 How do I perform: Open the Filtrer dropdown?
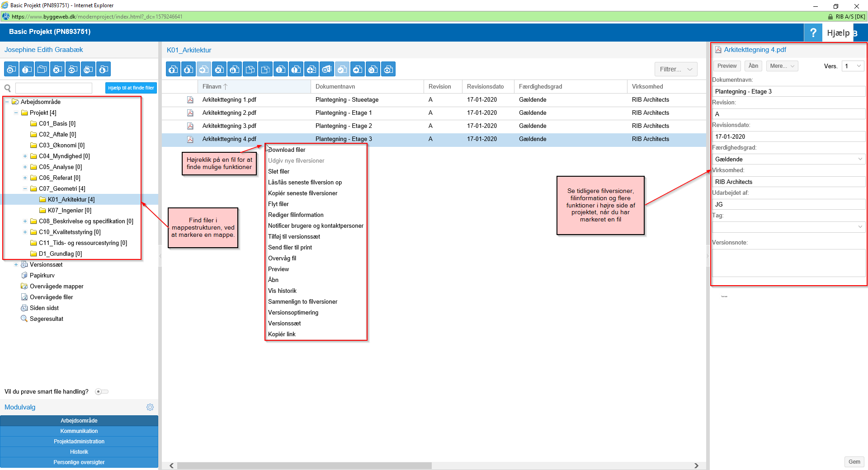(676, 69)
